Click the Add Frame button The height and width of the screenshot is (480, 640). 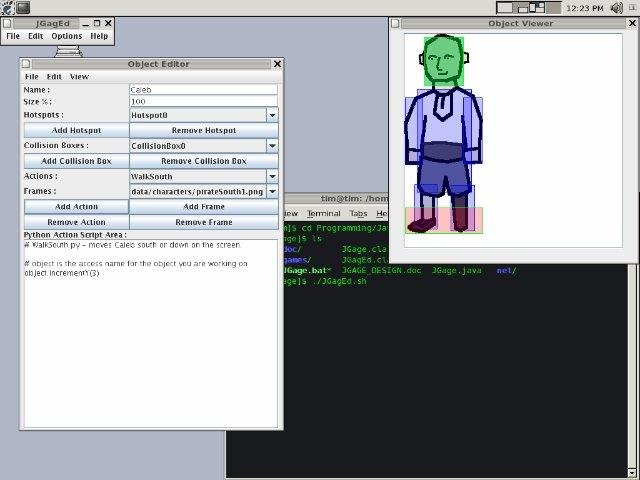coord(204,207)
